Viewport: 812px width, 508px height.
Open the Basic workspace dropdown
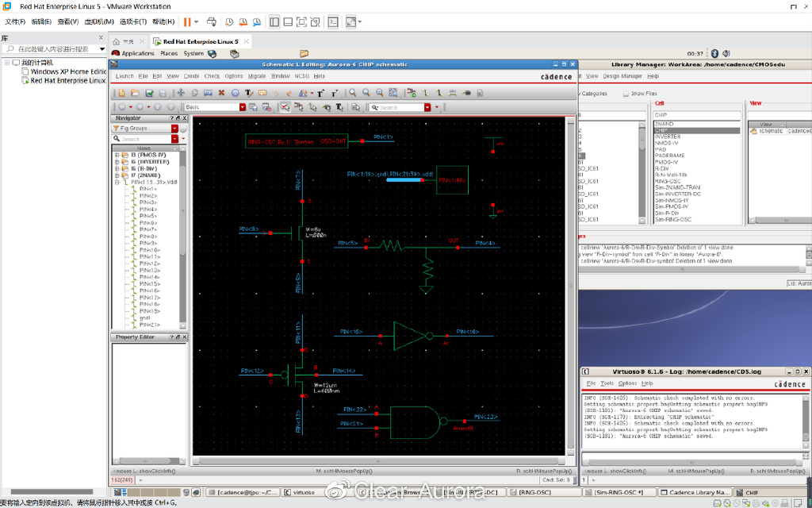243,107
